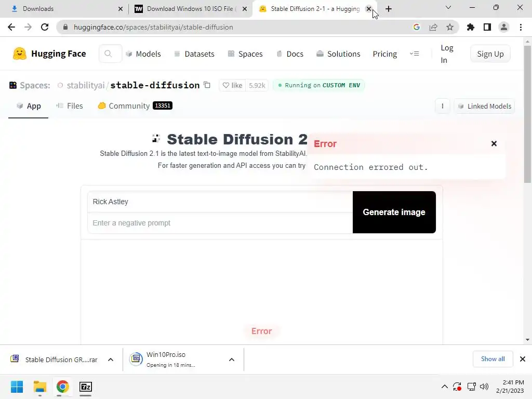Click the network tray icon
532x399 pixels.
(x=471, y=387)
